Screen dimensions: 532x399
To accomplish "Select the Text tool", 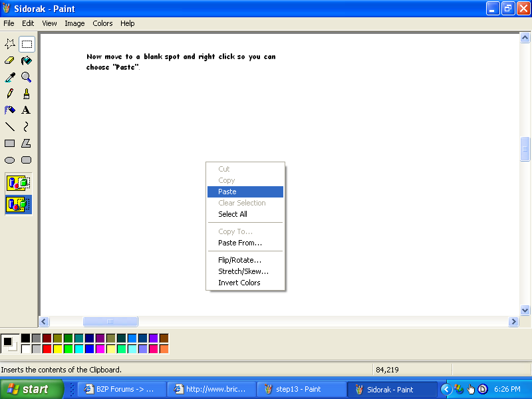I will (25, 110).
